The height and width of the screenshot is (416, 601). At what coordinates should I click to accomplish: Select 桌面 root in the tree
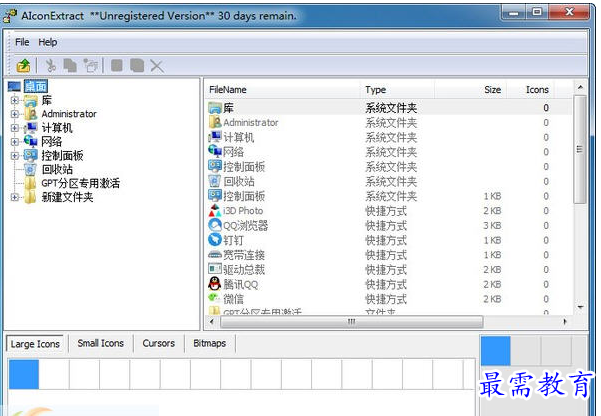click(36, 86)
